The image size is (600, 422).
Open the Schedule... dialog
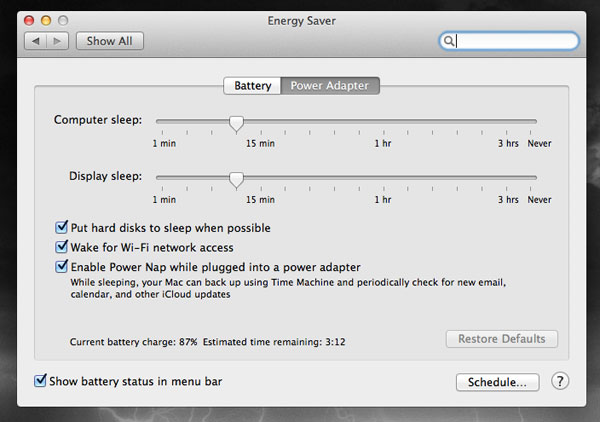tap(497, 382)
